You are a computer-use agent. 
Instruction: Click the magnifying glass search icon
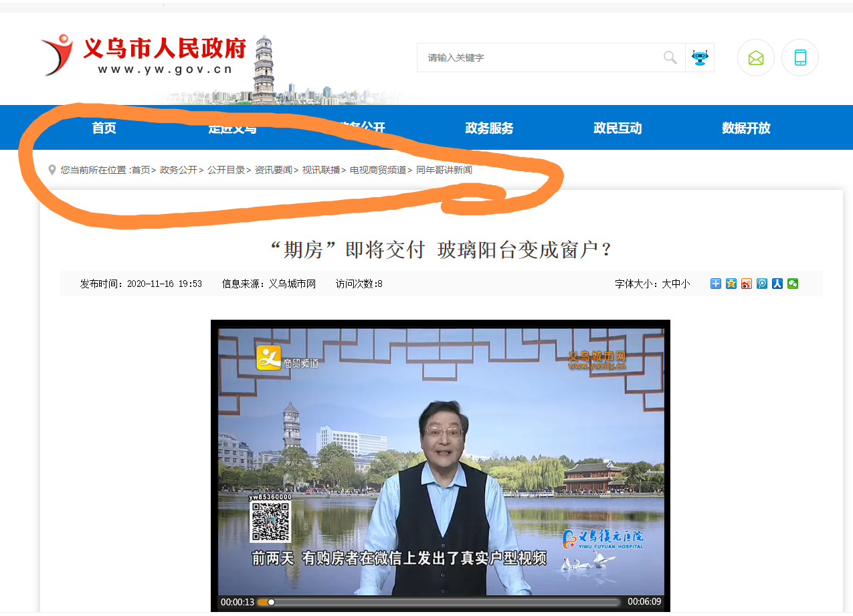(x=670, y=58)
